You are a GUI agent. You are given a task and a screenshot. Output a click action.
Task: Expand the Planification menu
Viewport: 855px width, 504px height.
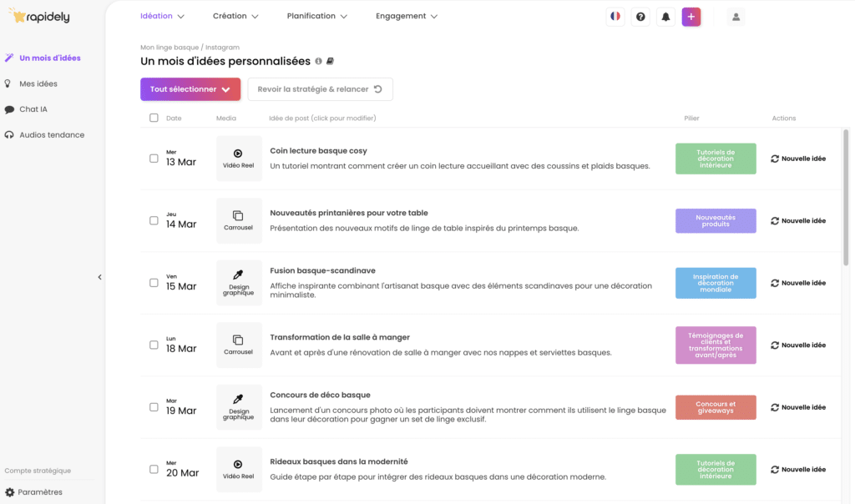pyautogui.click(x=316, y=16)
